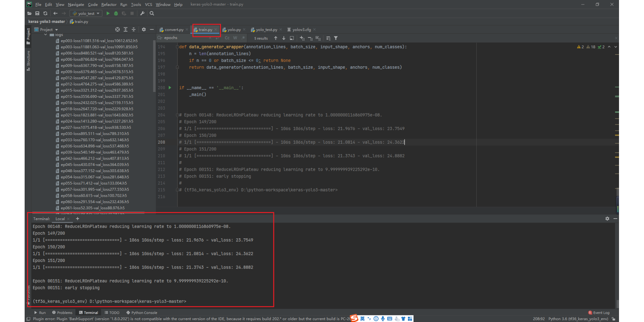
Task: Jump to previous highlighted error arrow
Action: coord(609,47)
